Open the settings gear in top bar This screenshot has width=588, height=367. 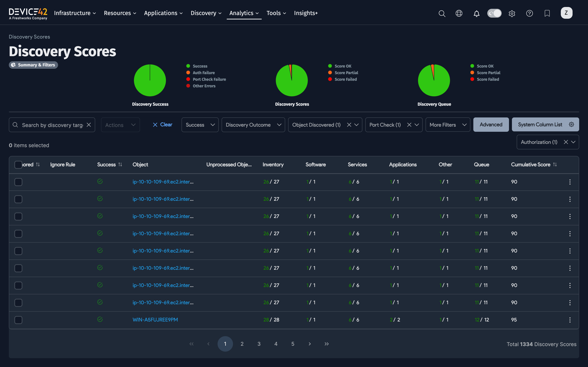point(512,13)
